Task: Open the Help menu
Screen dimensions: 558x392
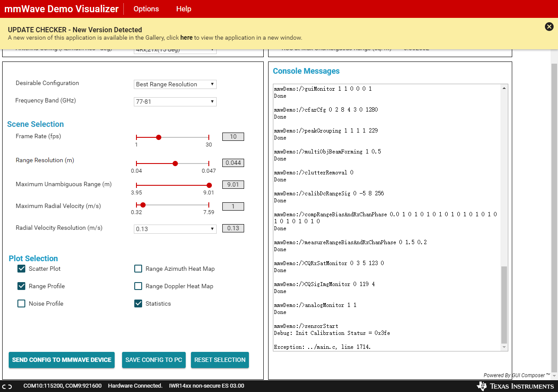Action: (x=184, y=9)
